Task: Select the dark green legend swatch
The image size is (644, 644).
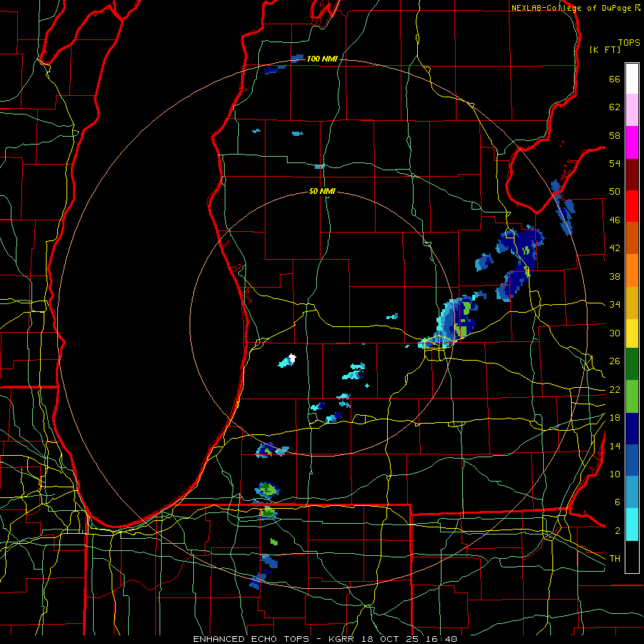Action: point(632,364)
